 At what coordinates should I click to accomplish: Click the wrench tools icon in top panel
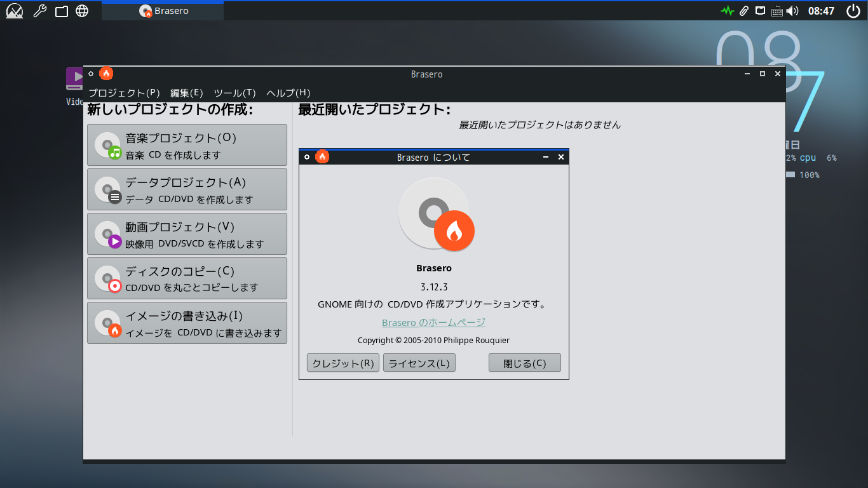coord(39,11)
